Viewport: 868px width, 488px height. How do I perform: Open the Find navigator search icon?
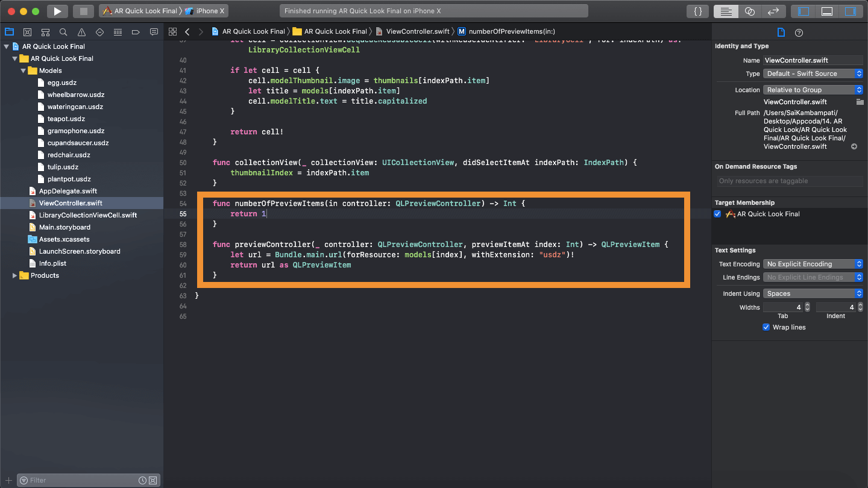[63, 32]
